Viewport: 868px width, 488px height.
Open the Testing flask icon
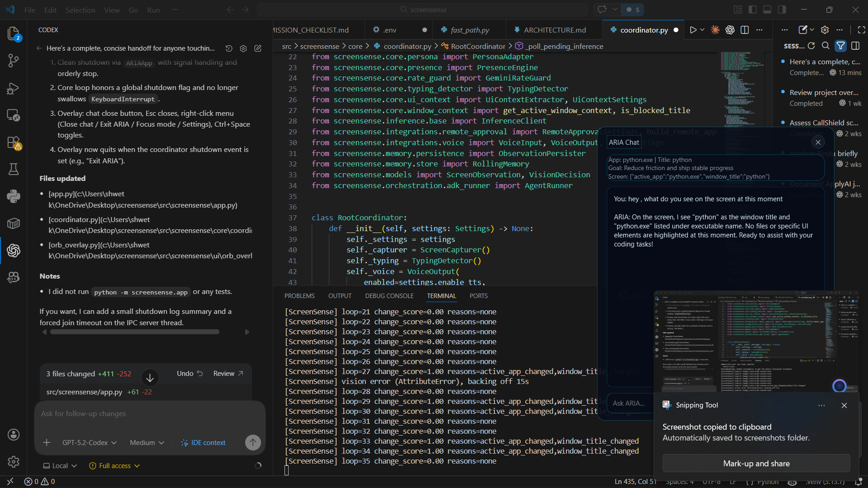coord(14,169)
